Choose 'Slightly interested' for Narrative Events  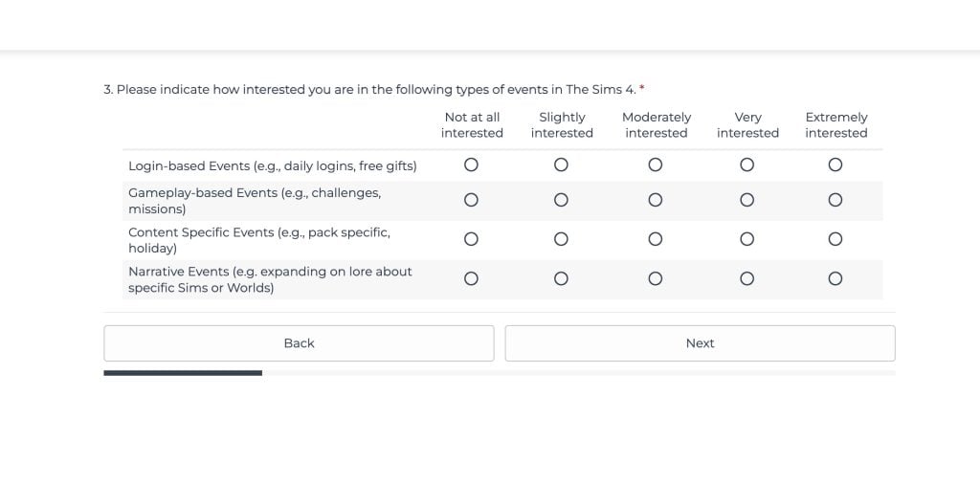pos(562,279)
